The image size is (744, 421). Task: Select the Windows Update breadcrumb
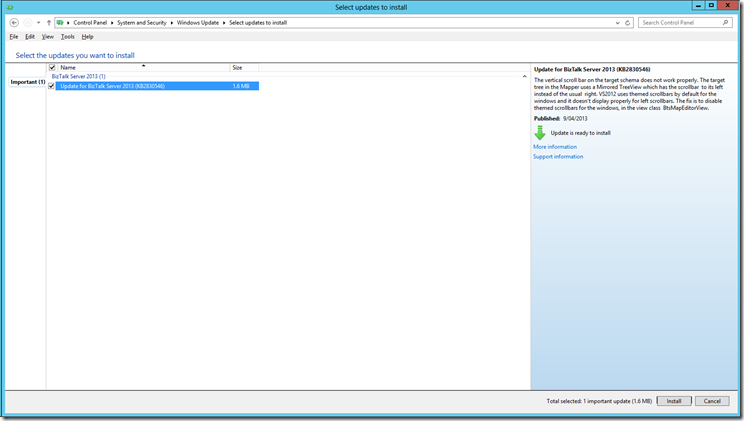tap(198, 22)
